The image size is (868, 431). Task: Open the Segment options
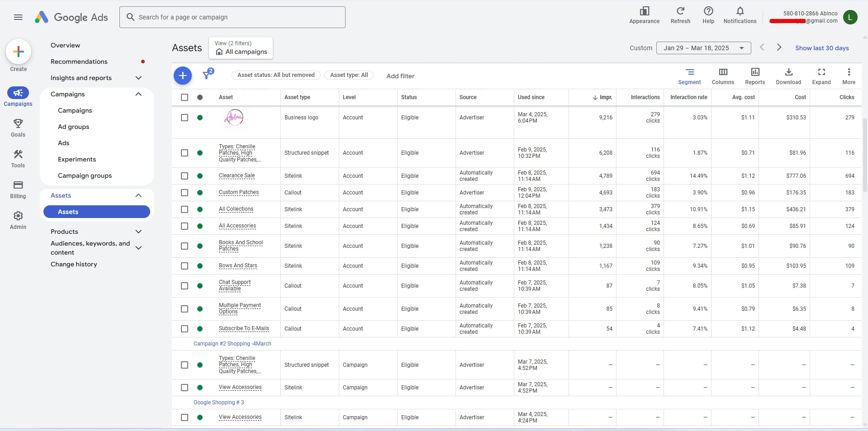pos(689,76)
